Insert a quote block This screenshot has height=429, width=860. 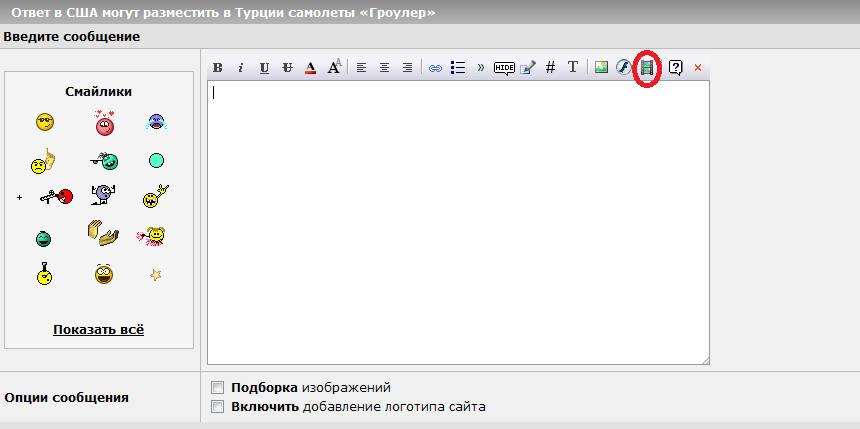(481, 67)
